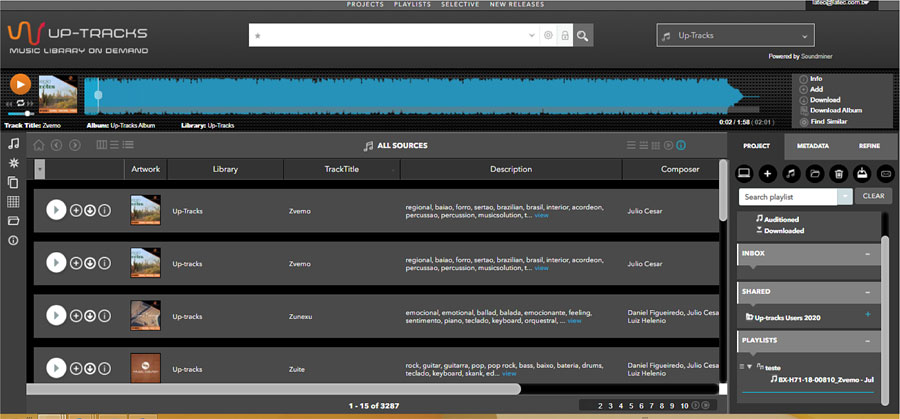900x419 pixels.
Task: Click the grid sidebar icon
Action: point(13,202)
